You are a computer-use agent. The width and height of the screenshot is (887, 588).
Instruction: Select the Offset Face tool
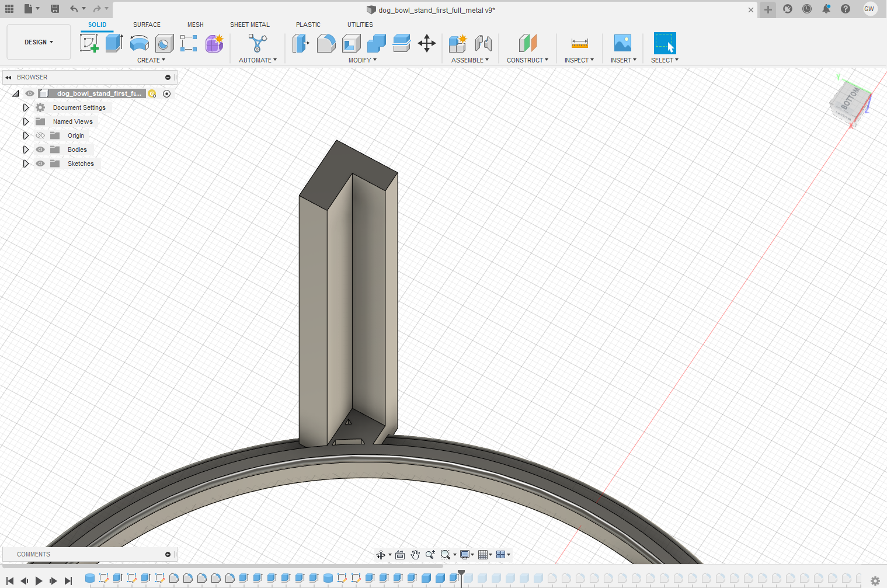(401, 43)
